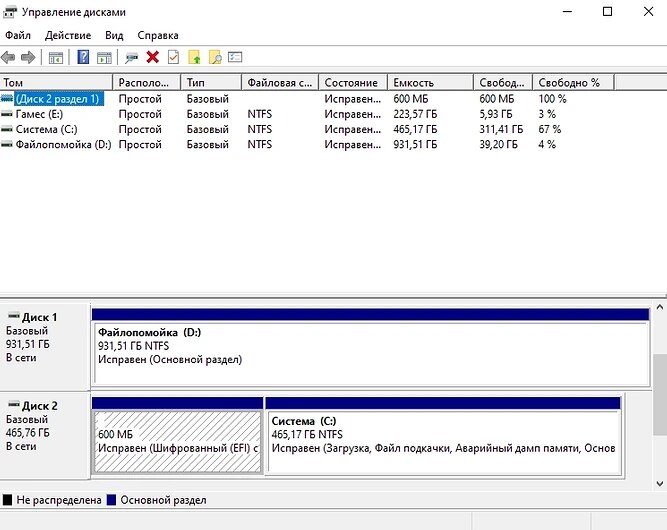This screenshot has width=667, height=530.
Task: Open the Файл menu
Action: pyautogui.click(x=18, y=35)
